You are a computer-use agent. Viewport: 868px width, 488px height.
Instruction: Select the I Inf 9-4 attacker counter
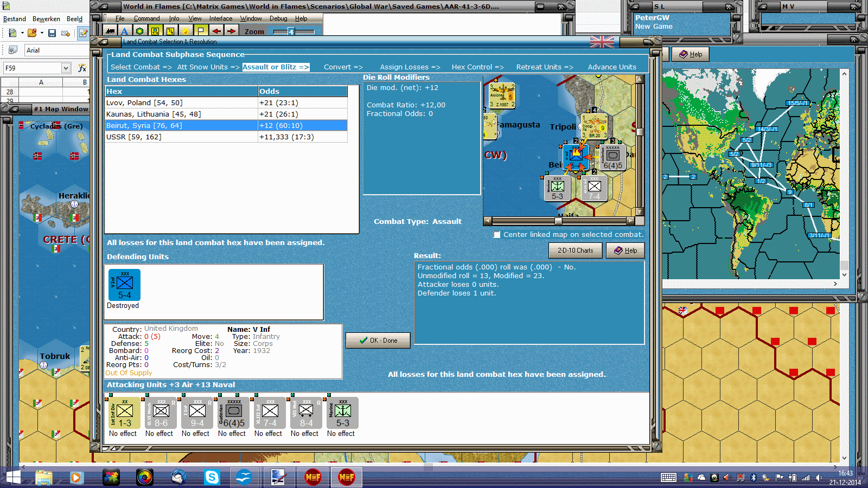[196, 413]
